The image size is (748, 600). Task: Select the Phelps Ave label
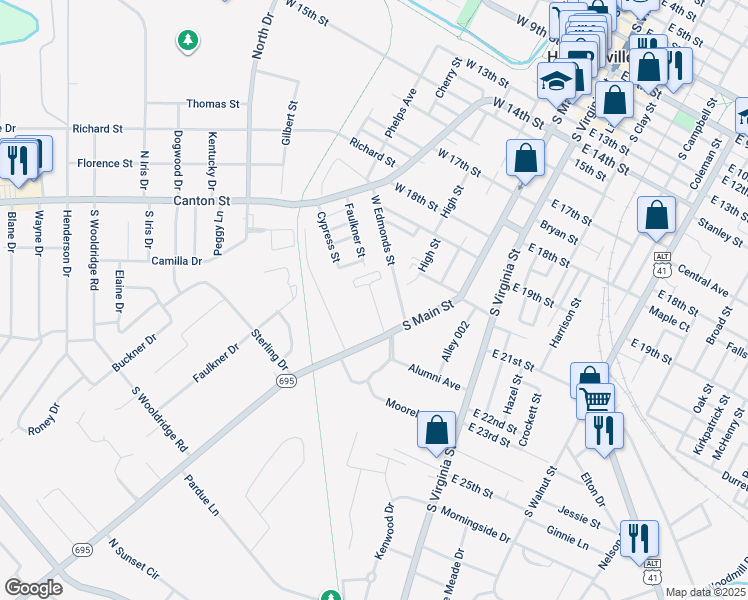pyautogui.click(x=401, y=113)
